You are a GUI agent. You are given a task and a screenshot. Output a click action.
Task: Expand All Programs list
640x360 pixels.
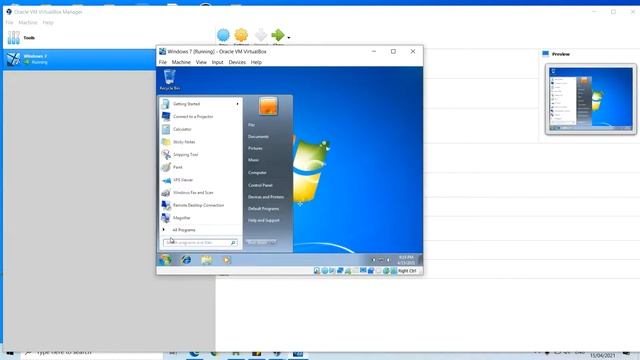200,230
